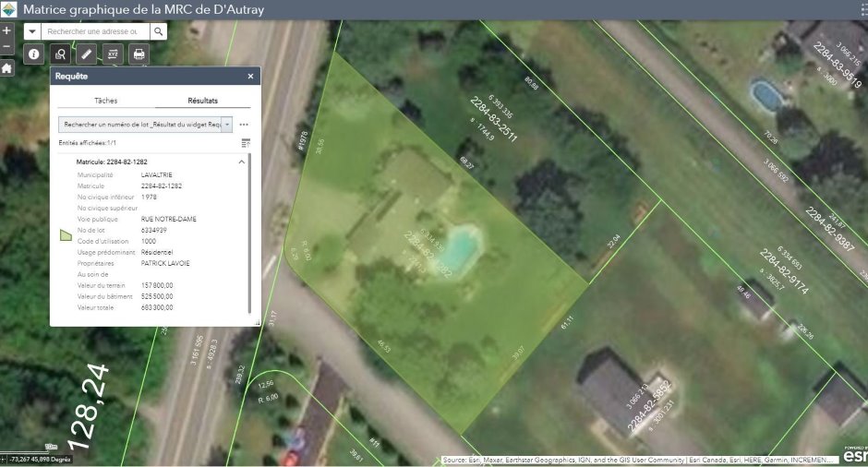The image size is (868, 467).
Task: Click the map parcel label 2284-82-9387
Action: [x=830, y=229]
